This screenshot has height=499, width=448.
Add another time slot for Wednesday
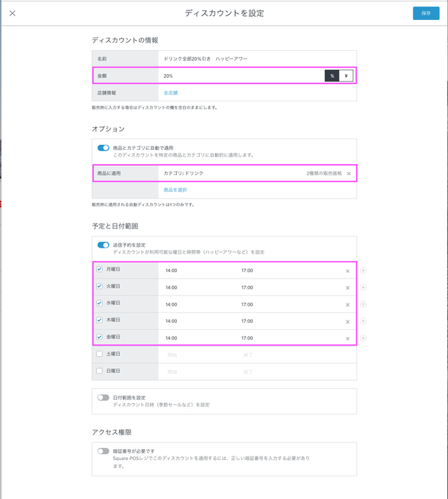click(363, 304)
